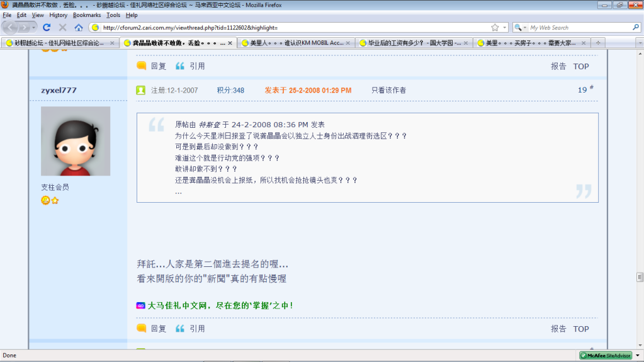Click the top 回复 reply link
This screenshot has width=644, height=362.
coord(159,66)
